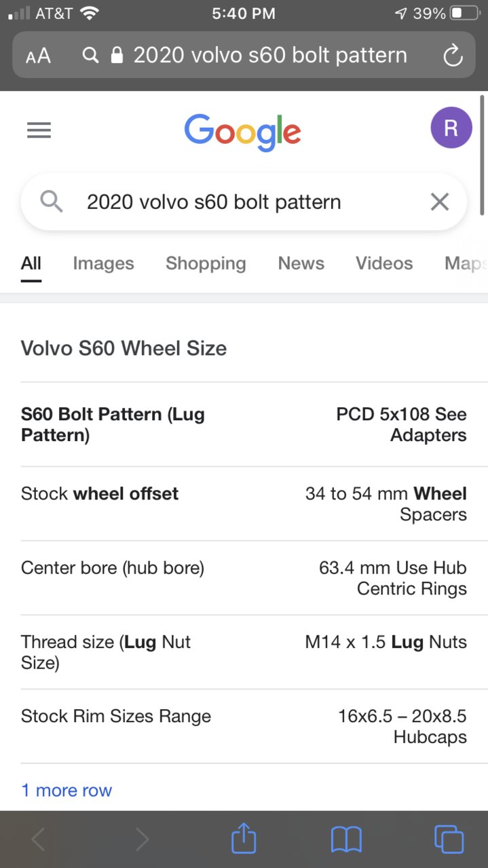Expand the table via "1 more row"
488x868 pixels.
[67, 790]
